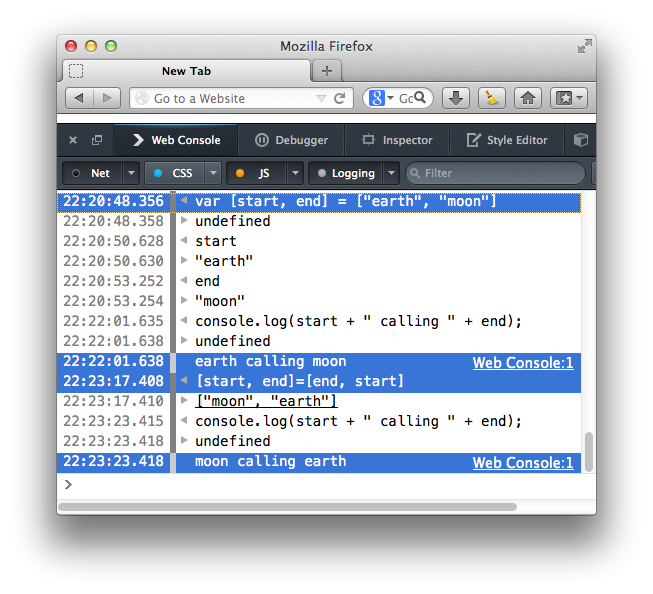Open the Bookmarks star menu button
Screen dimensions: 653x594
[569, 98]
